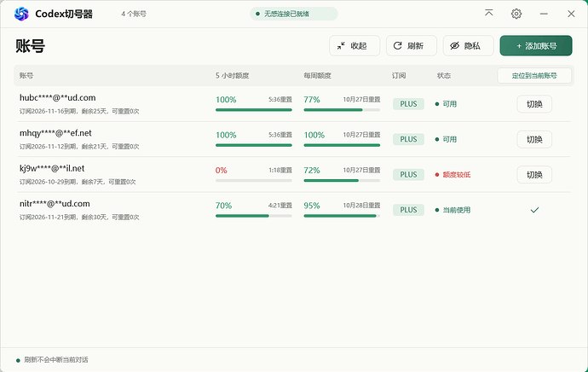This screenshot has width=588, height=372.
Task: Click subscription line ending 剩余7天
Action: tap(78, 182)
